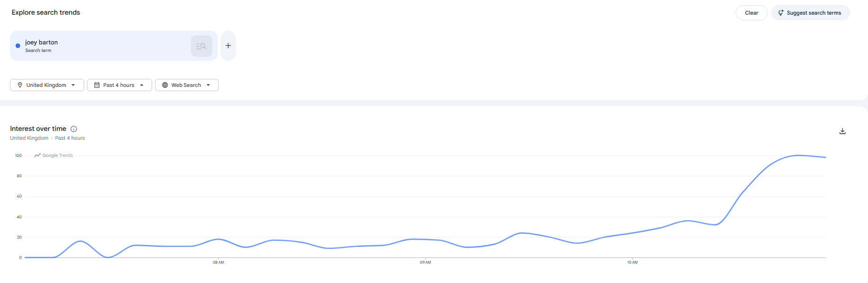The height and width of the screenshot is (283, 868).
Task: Click the compare search terms icon
Action: [201, 46]
